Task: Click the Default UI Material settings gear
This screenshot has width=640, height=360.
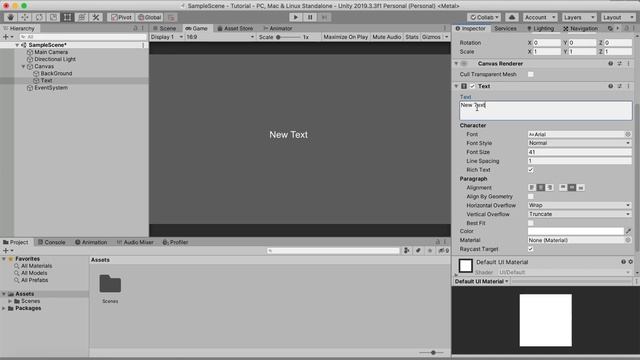Action: click(x=631, y=262)
